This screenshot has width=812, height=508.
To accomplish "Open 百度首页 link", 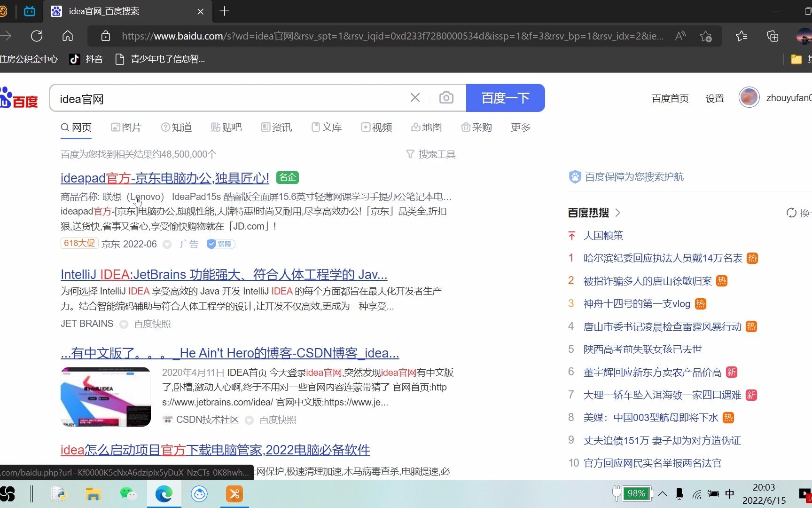I will click(670, 98).
